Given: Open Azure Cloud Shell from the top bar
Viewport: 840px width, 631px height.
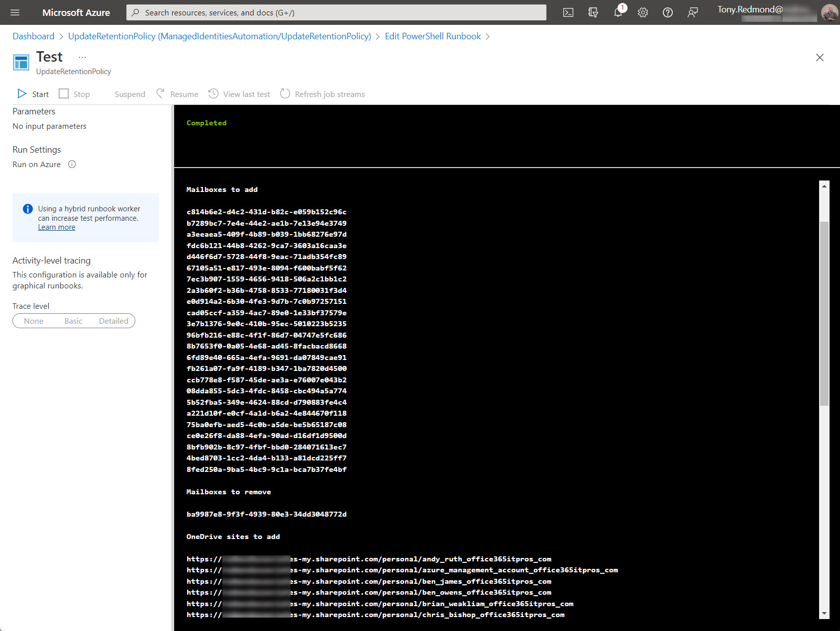Looking at the screenshot, I should point(568,12).
